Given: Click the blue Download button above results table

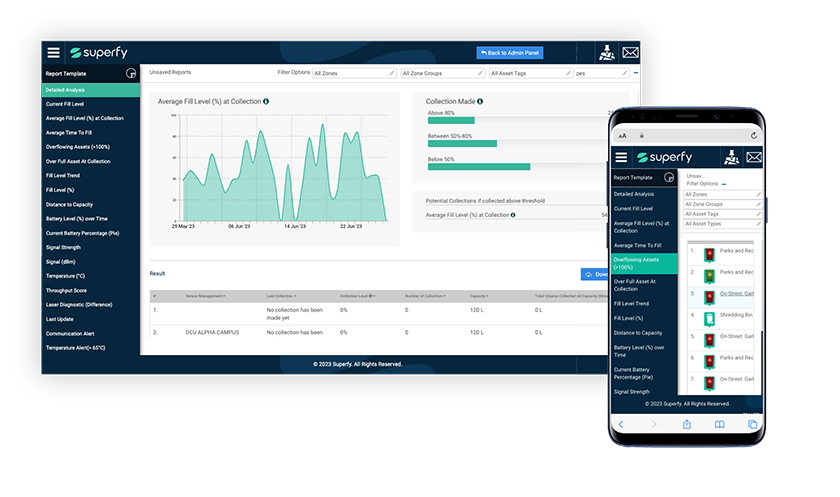Looking at the screenshot, I should [595, 274].
